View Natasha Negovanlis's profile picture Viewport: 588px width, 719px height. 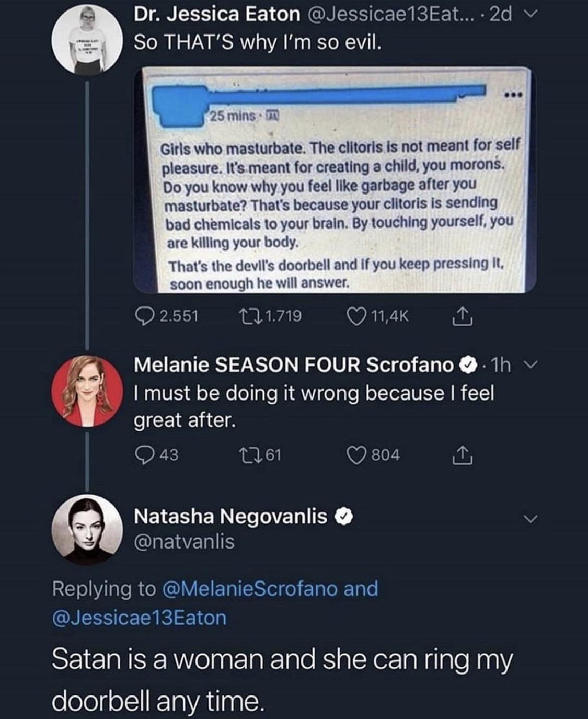point(87,529)
